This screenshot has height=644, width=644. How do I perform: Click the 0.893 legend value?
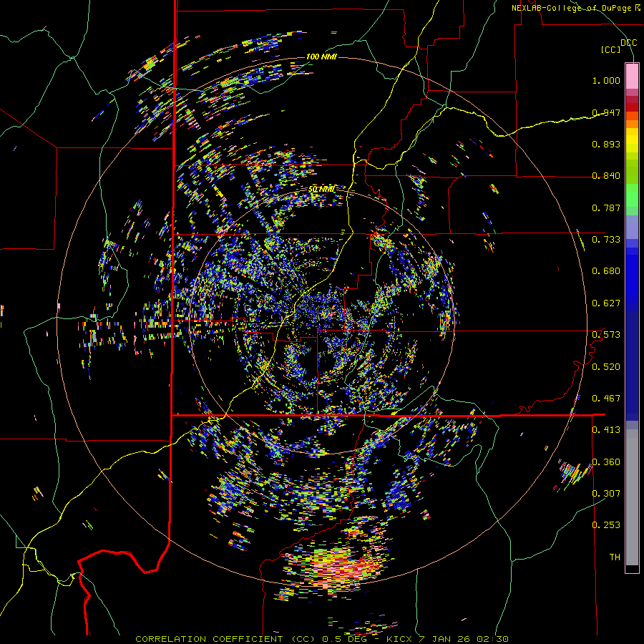[x=606, y=144]
